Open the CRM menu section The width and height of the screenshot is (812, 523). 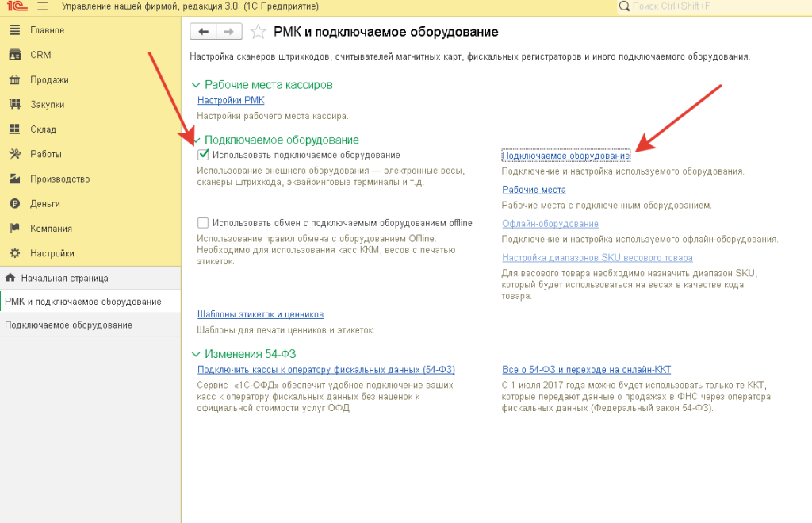[x=90, y=55]
